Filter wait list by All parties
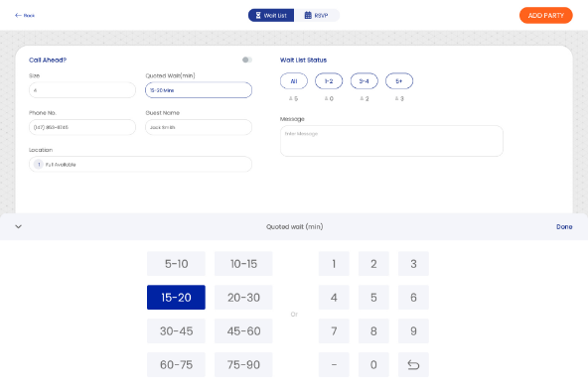588x389 pixels. click(x=294, y=81)
